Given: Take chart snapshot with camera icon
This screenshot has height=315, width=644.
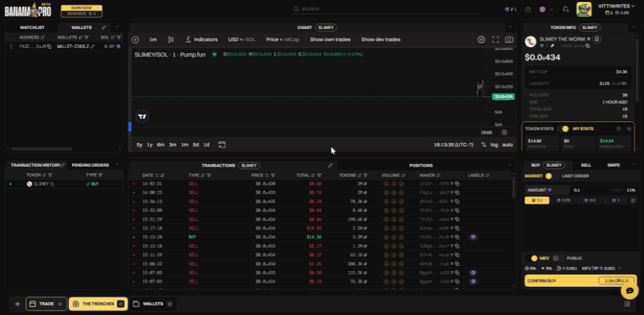Looking at the screenshot, I should 509,39.
